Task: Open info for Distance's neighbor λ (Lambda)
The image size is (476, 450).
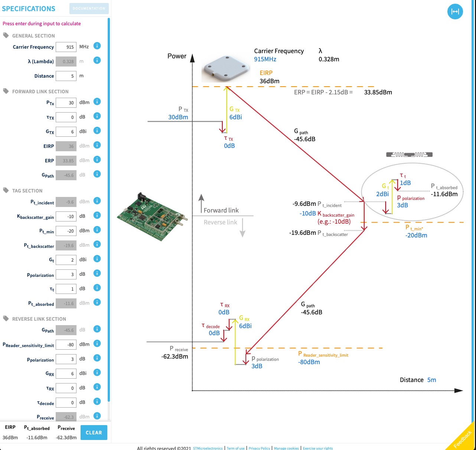Action: pyautogui.click(x=97, y=60)
